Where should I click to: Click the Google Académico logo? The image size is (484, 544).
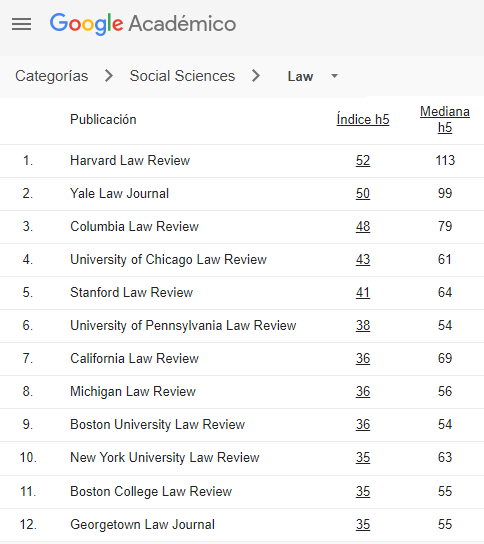point(143,24)
